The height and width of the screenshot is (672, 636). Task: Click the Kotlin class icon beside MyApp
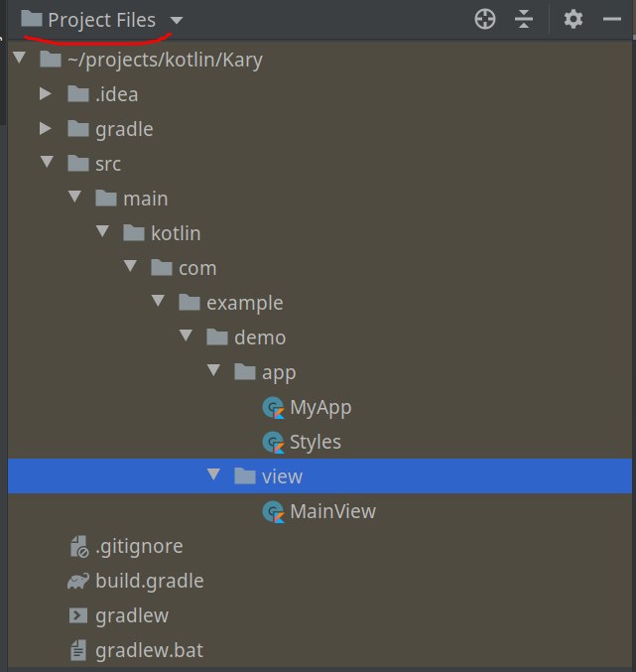coord(273,408)
